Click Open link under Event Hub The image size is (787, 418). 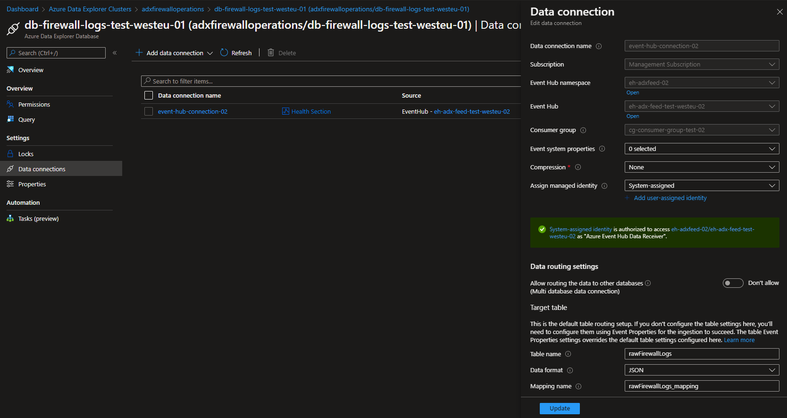(x=632, y=116)
